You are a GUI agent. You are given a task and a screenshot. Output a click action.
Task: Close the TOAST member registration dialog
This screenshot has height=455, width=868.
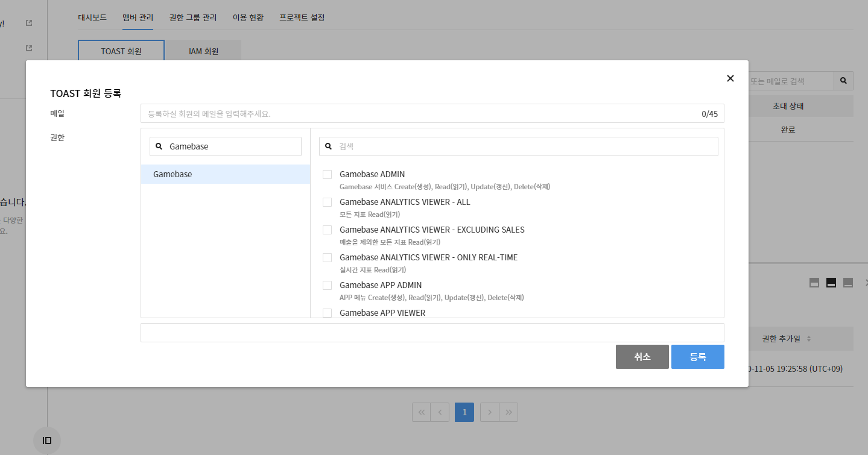click(730, 78)
